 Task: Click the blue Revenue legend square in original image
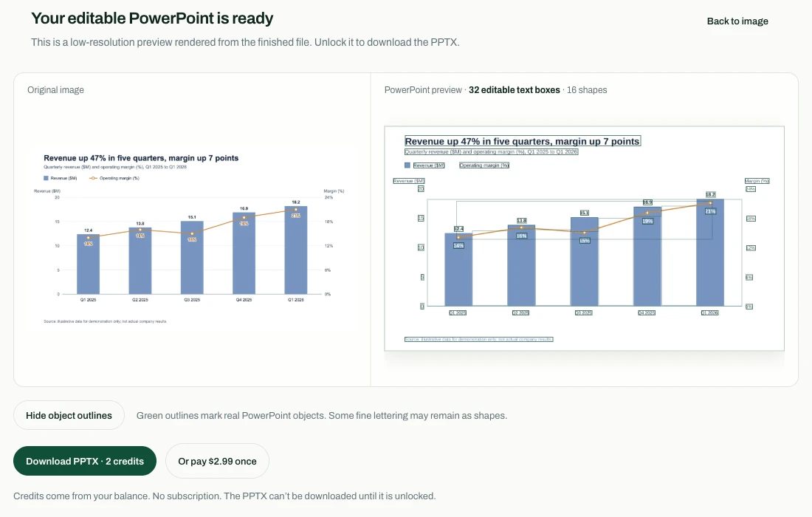tap(46, 178)
